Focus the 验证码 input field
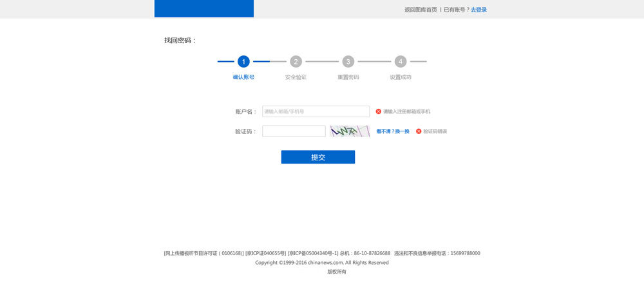This screenshot has width=644, height=304. pos(294,131)
